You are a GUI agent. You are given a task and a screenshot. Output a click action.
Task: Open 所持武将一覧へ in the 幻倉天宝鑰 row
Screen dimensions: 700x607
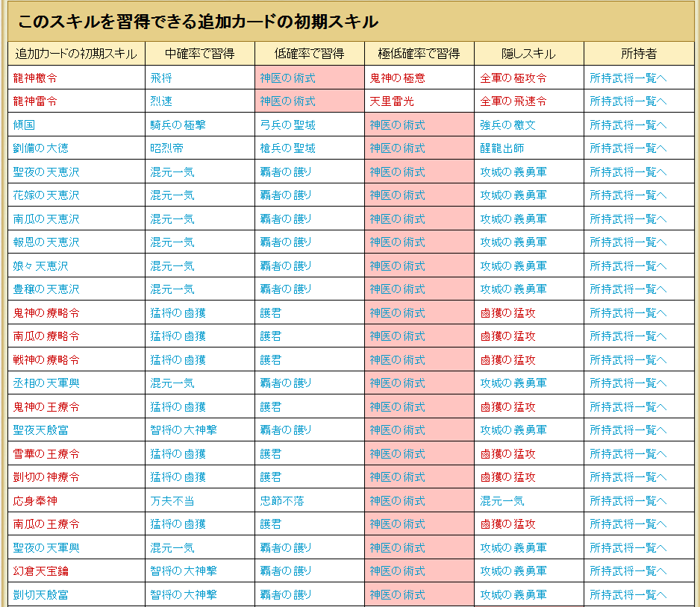pyautogui.click(x=628, y=571)
